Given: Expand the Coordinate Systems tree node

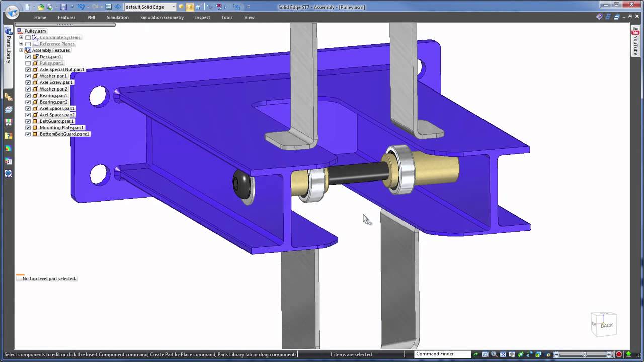Looking at the screenshot, I should tap(21, 38).
